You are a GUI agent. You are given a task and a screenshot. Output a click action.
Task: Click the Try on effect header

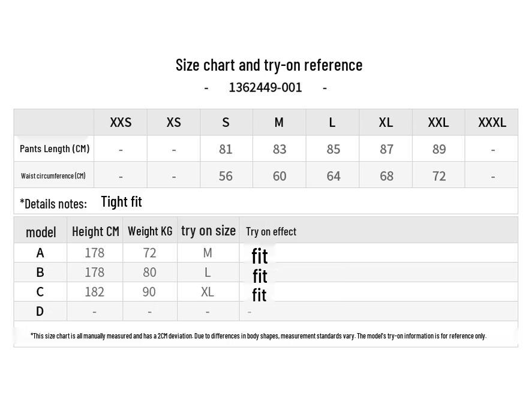(271, 232)
